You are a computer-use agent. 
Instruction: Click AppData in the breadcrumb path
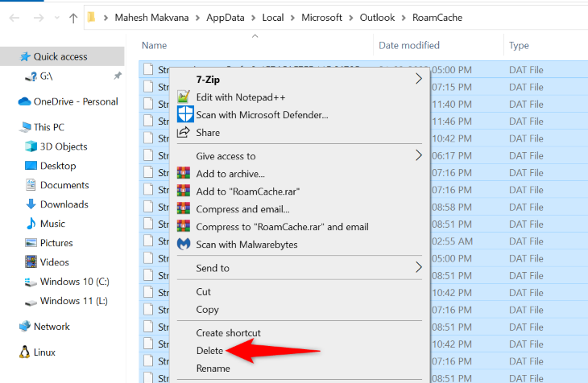pos(225,18)
